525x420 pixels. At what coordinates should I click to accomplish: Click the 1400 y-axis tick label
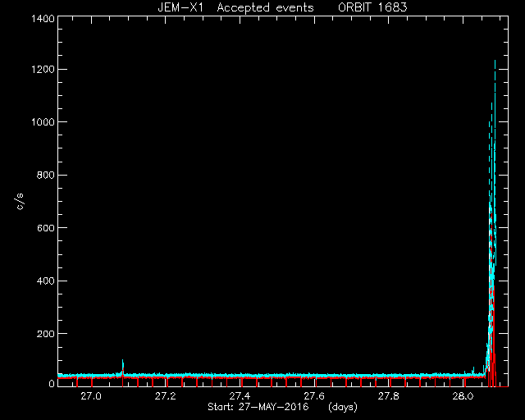[x=43, y=18]
